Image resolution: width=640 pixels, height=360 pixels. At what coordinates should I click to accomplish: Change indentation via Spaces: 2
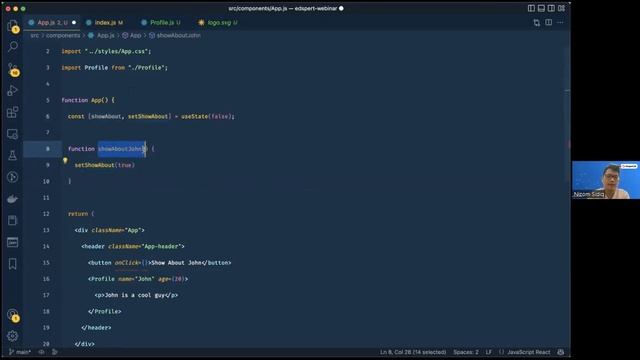click(x=466, y=352)
